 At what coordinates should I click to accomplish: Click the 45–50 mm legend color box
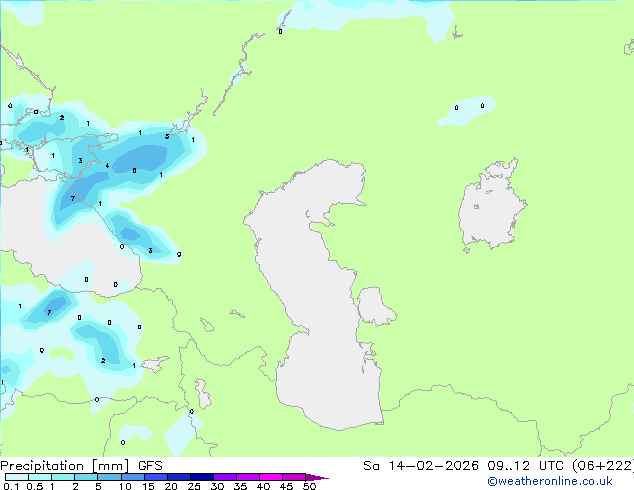[294, 477]
